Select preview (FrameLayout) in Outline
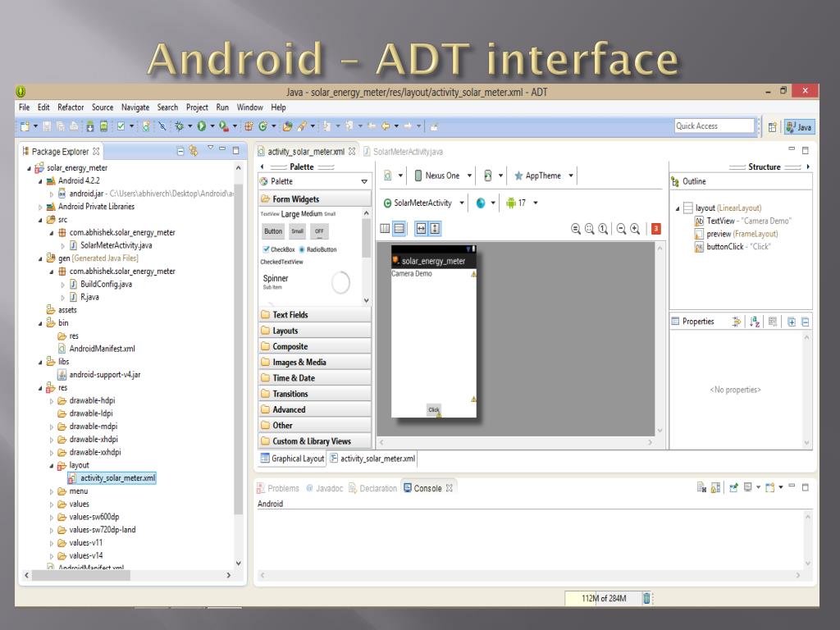This screenshot has width=840, height=630. pyautogui.click(x=736, y=234)
